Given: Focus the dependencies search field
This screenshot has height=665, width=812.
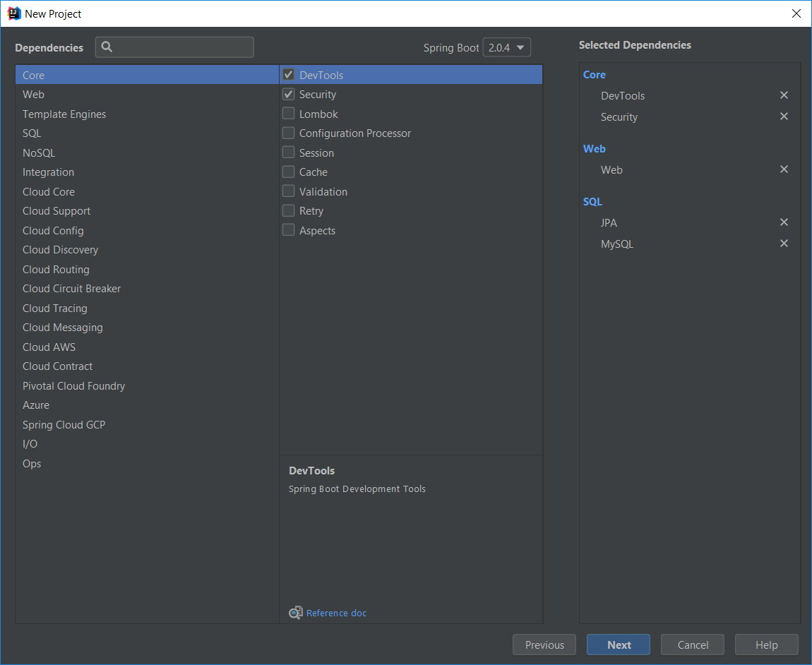Looking at the screenshot, I should [174, 47].
